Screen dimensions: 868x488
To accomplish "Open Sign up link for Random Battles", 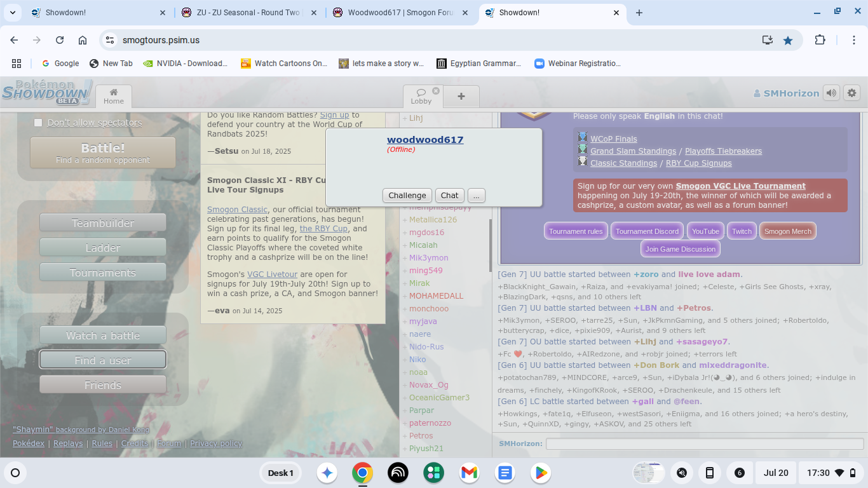I will pos(334,115).
